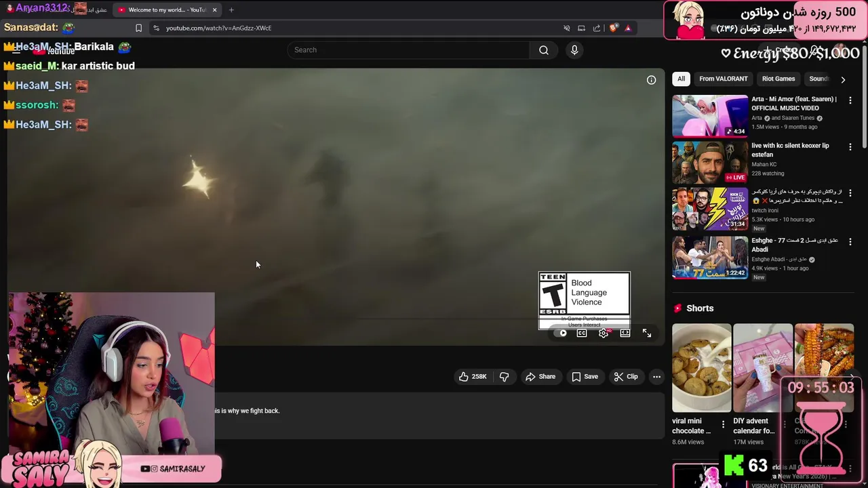Dislike the video with thumbs down
868x488 pixels.
click(x=505, y=377)
